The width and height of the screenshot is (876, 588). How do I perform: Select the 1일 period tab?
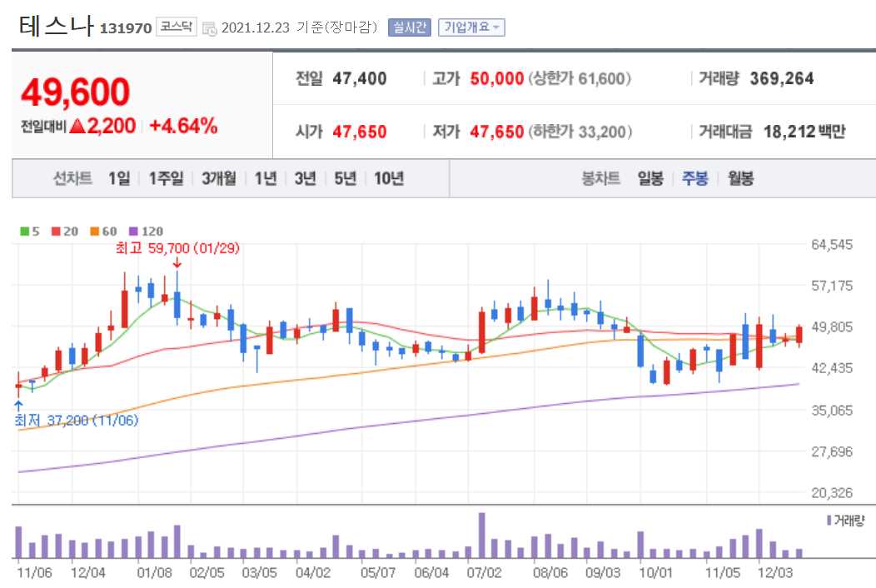pos(117,177)
